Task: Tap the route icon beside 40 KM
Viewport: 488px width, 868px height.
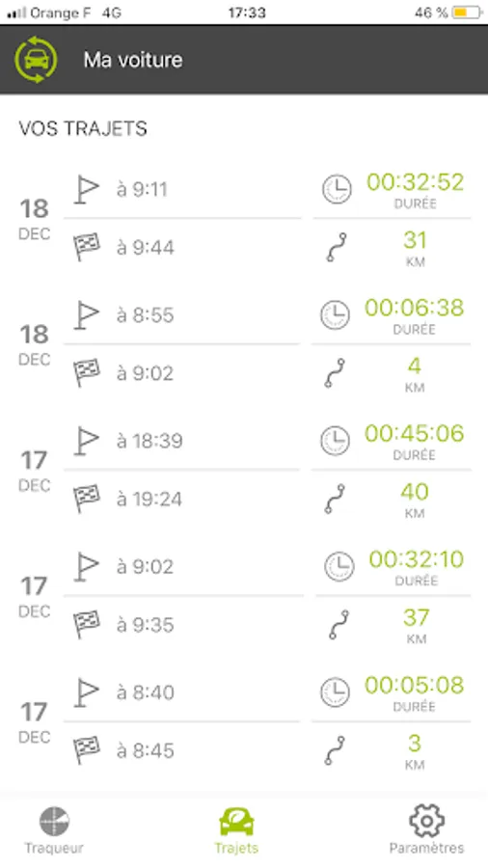Action: coord(336,499)
